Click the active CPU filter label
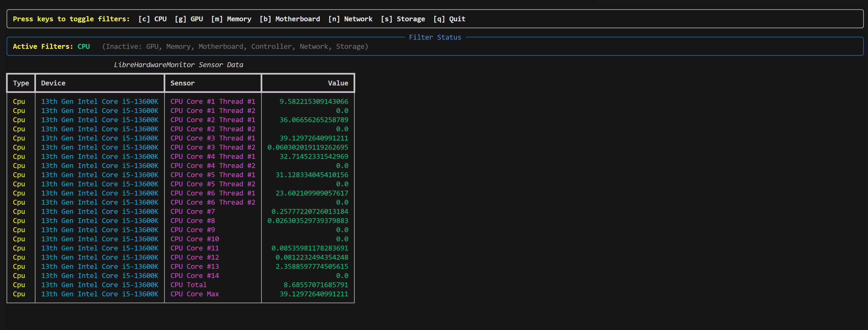 click(84, 47)
